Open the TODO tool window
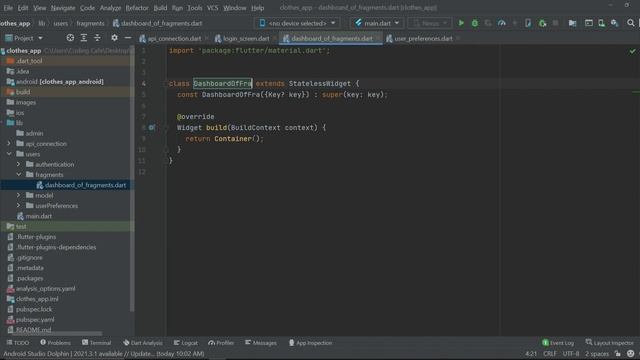 point(18,343)
